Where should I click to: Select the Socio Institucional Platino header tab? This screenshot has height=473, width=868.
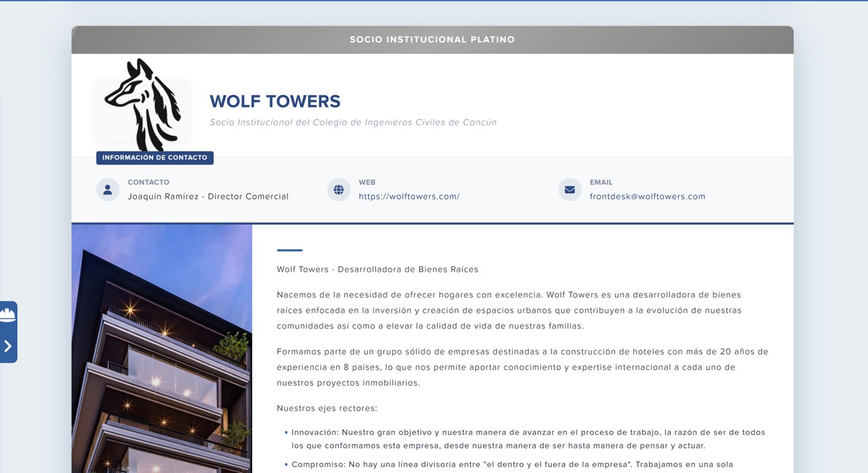[432, 39]
